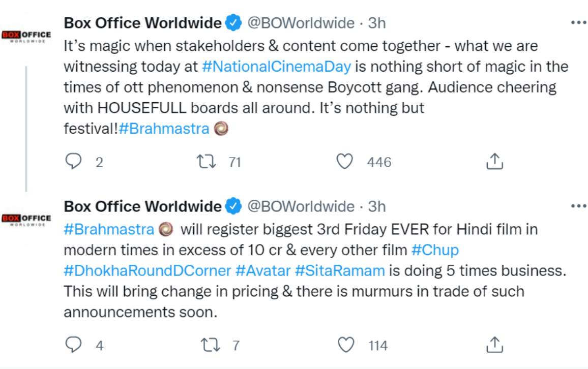Screen dimensions: 588x369
Task: Click Box Office Worldwide avatar on second tweet
Action: [26, 219]
